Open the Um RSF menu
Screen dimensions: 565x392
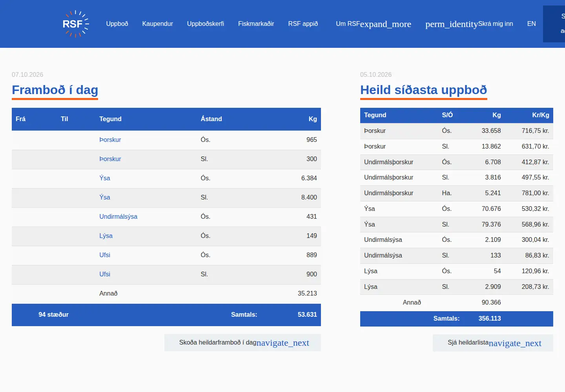point(348,24)
